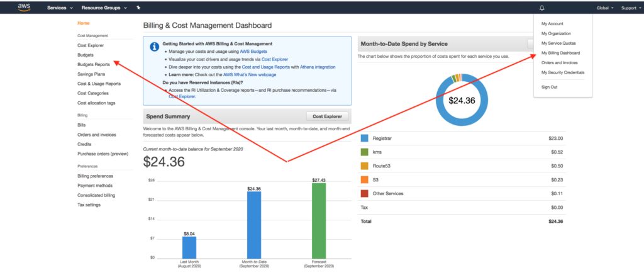Viewport: 644px width, 277px height.
Task: Open the Support dropdown menu
Action: (x=631, y=8)
